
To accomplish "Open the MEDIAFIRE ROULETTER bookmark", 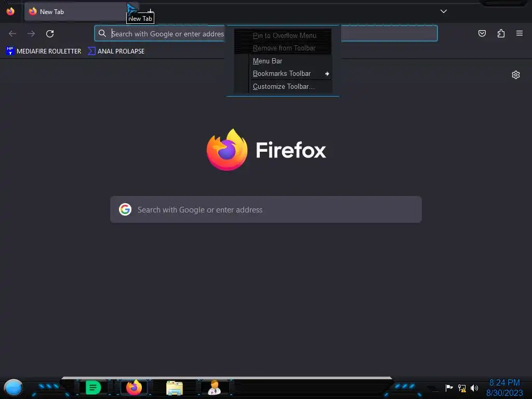I will (44, 51).
